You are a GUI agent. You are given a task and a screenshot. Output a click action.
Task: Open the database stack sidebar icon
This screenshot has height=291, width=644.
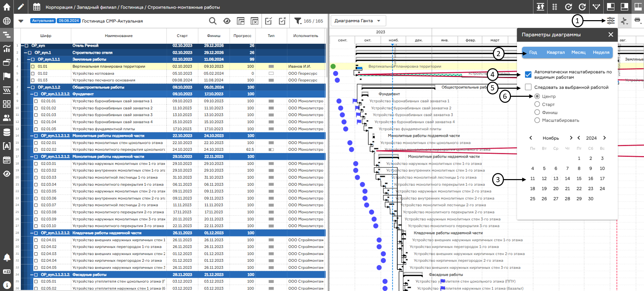(x=7, y=132)
